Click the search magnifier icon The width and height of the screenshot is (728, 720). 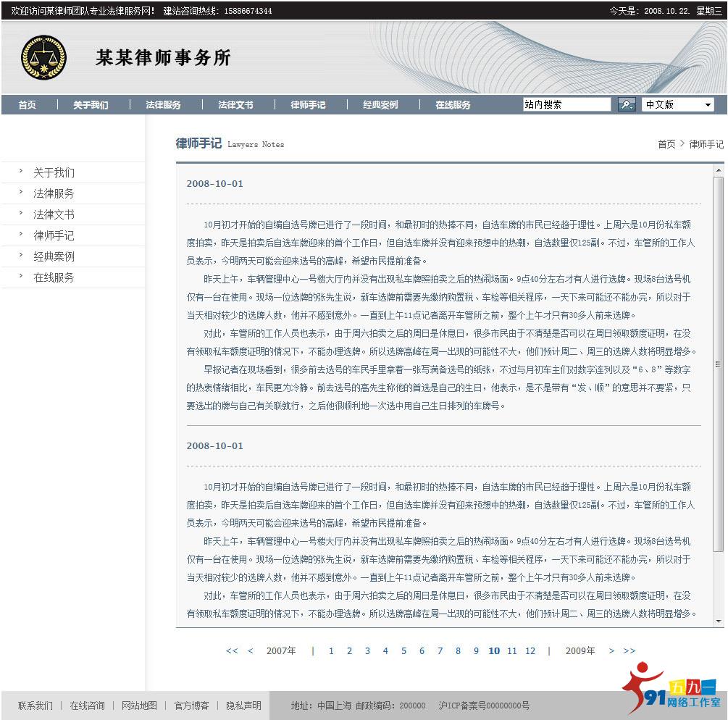[626, 104]
